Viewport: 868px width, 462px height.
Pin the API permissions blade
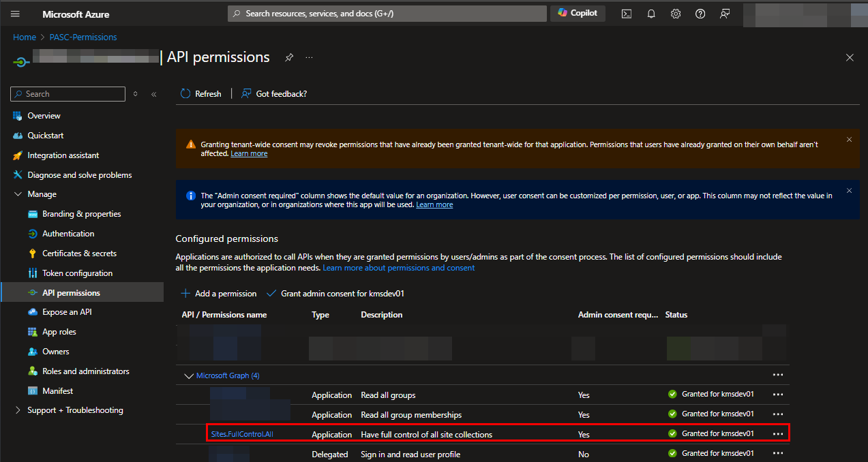tap(289, 58)
